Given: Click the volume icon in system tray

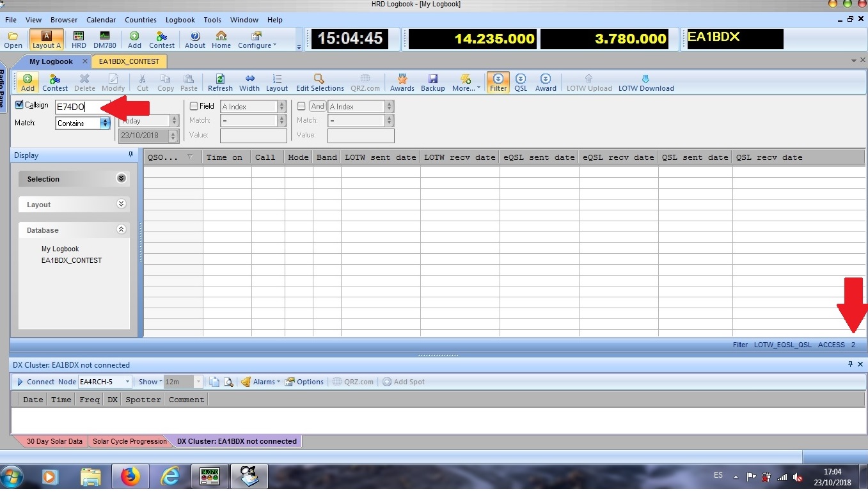Looking at the screenshot, I should 798,477.
